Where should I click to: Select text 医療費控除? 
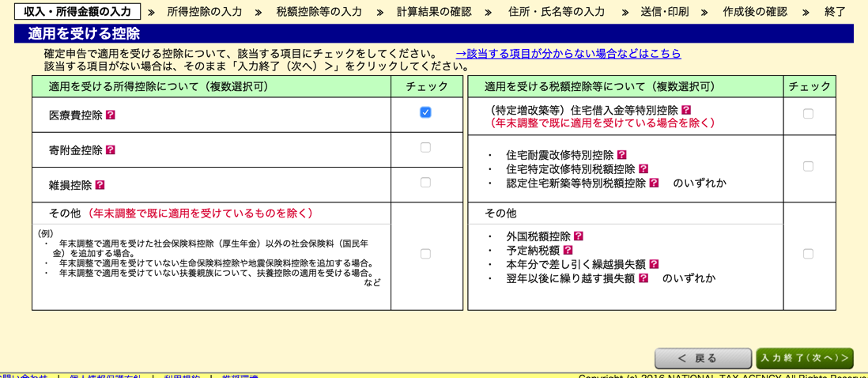coord(76,115)
